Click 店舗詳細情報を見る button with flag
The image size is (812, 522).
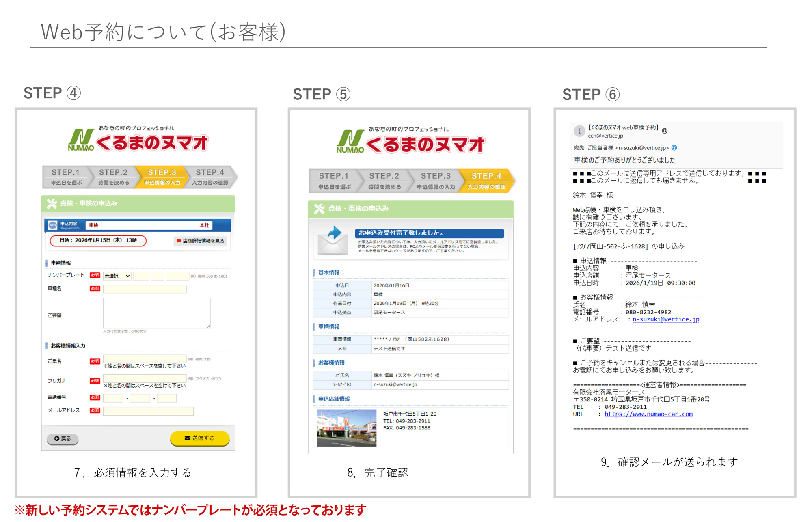point(200,241)
